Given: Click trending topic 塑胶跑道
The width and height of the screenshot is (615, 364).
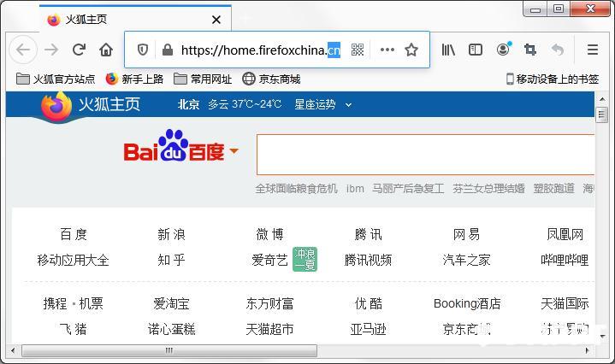Looking at the screenshot, I should pos(553,189).
